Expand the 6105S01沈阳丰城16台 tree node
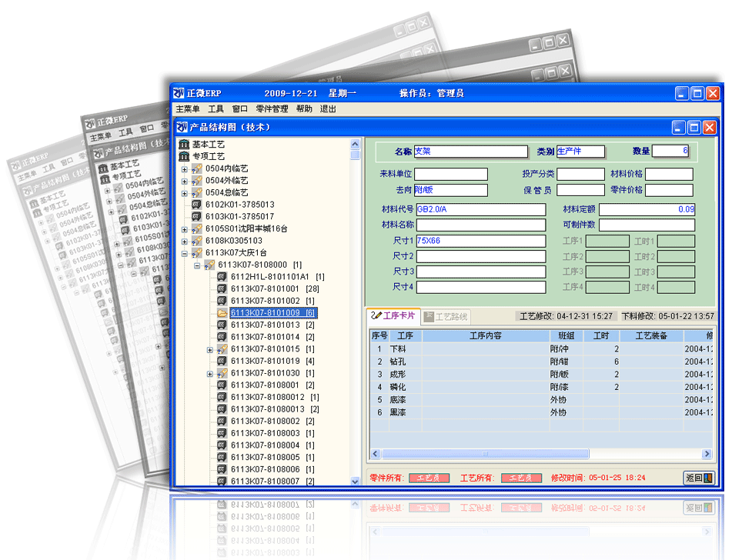 (185, 229)
